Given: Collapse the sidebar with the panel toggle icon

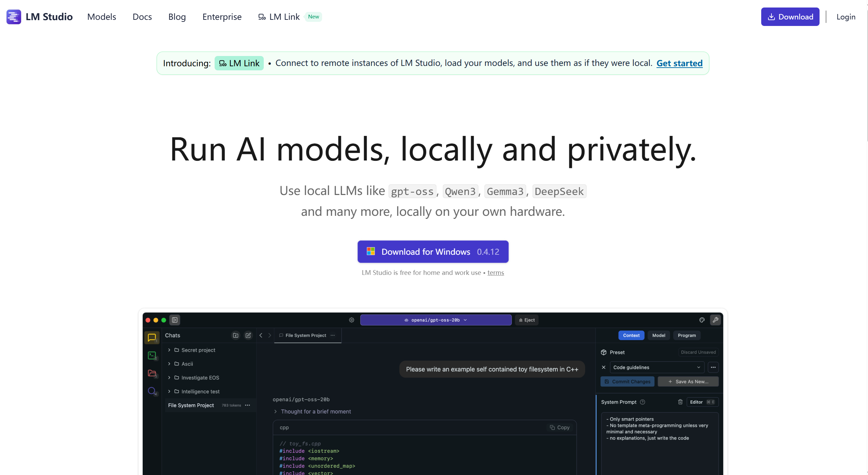Looking at the screenshot, I should (x=175, y=320).
